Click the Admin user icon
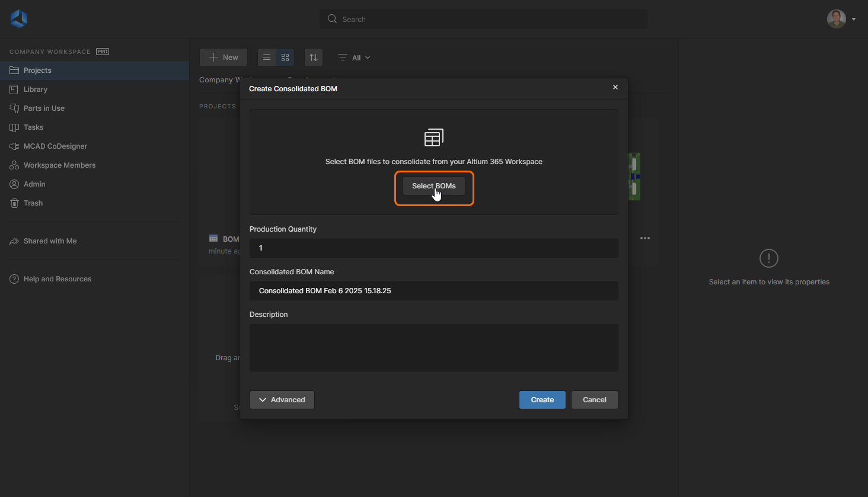This screenshot has width=868, height=497. 14,184
